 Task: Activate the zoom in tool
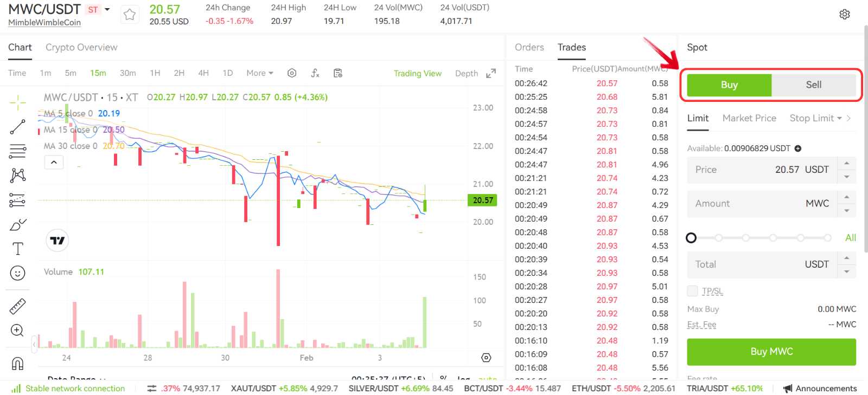tap(17, 331)
